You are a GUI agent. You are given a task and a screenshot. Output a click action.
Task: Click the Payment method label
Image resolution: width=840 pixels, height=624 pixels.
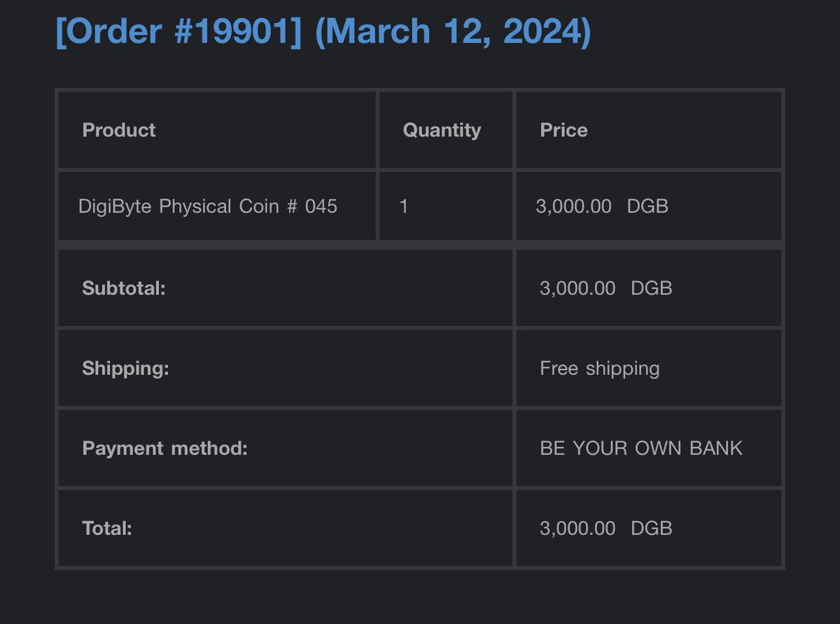pyautogui.click(x=164, y=448)
